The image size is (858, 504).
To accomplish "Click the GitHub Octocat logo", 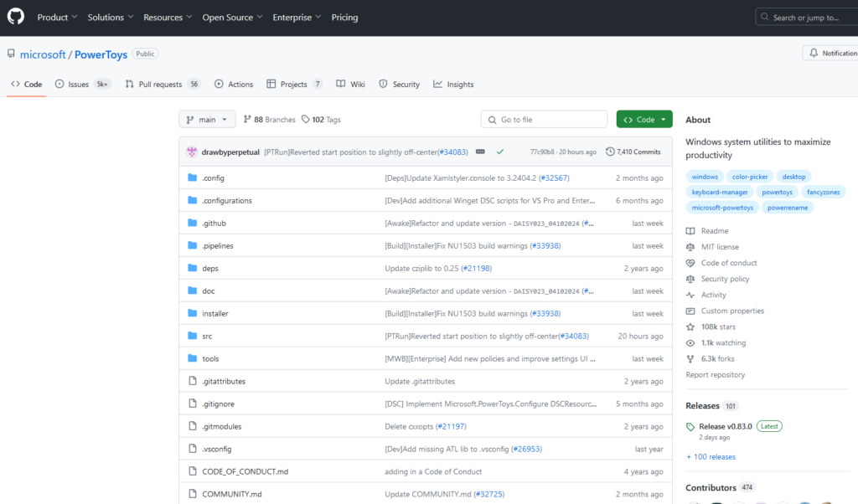I will 16,17.
